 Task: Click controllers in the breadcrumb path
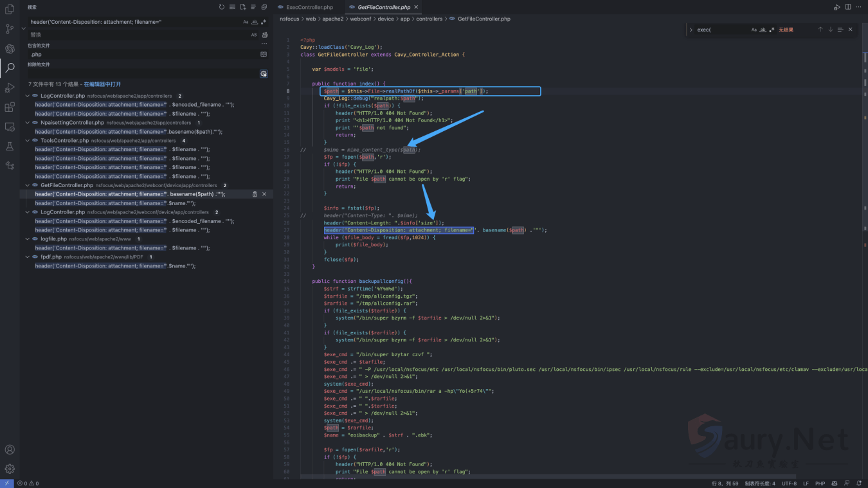click(x=429, y=19)
